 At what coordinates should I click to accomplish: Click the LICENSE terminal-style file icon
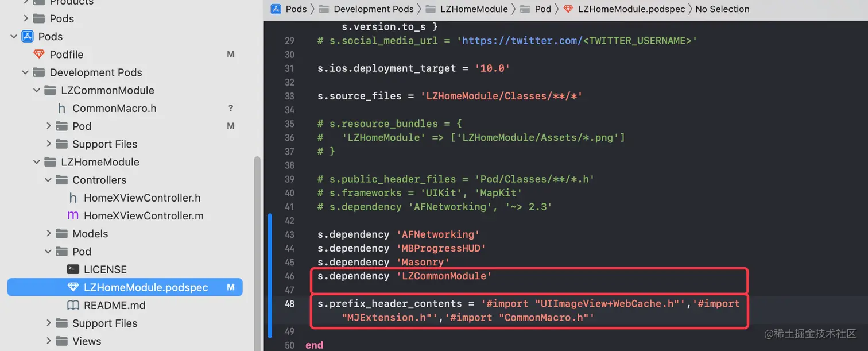[73, 269]
